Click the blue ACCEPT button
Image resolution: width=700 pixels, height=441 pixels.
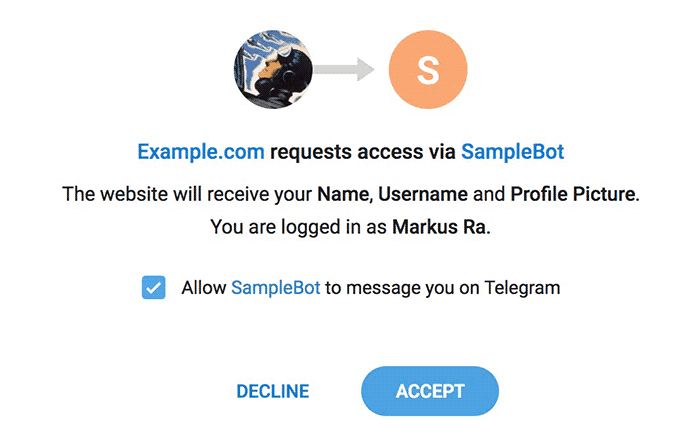coord(430,391)
